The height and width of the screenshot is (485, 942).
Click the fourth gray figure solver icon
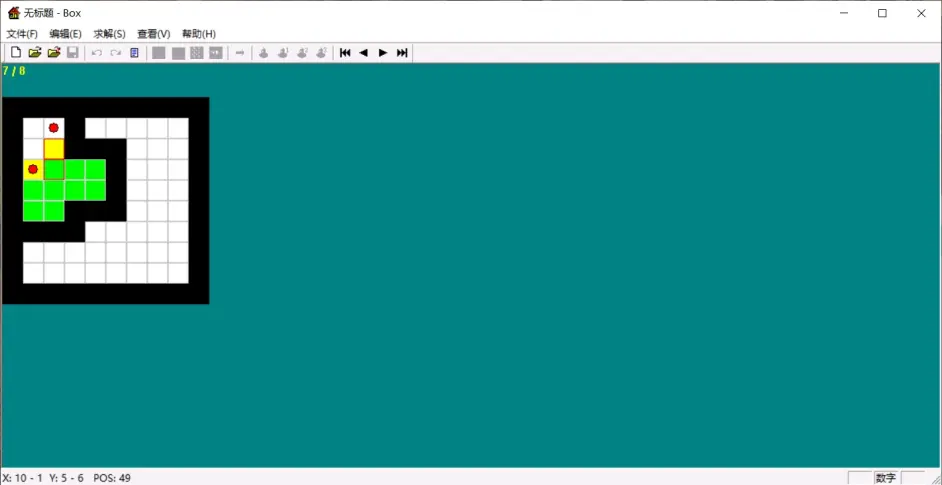(321, 53)
